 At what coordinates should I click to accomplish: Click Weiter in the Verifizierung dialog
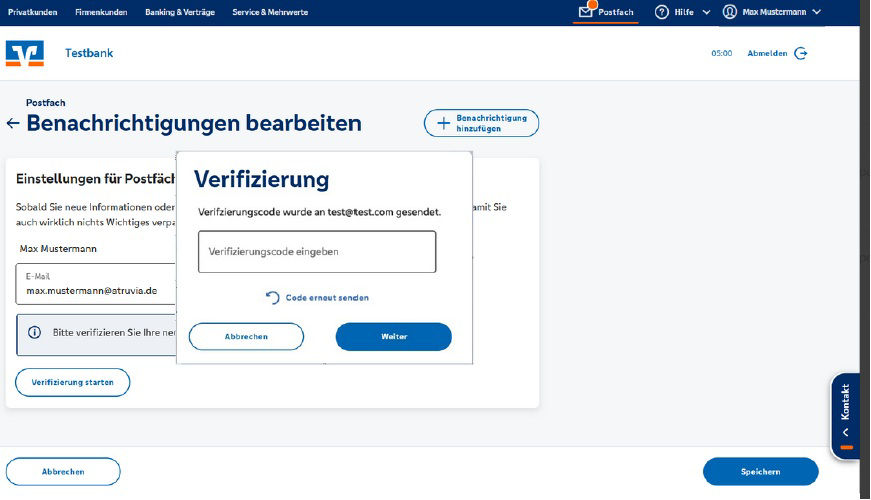click(x=394, y=337)
